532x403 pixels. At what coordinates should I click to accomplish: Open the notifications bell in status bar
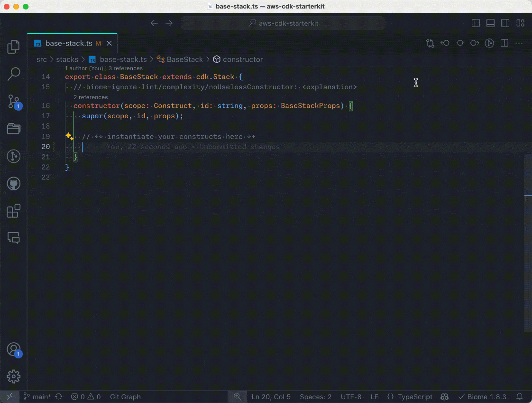tap(520, 397)
